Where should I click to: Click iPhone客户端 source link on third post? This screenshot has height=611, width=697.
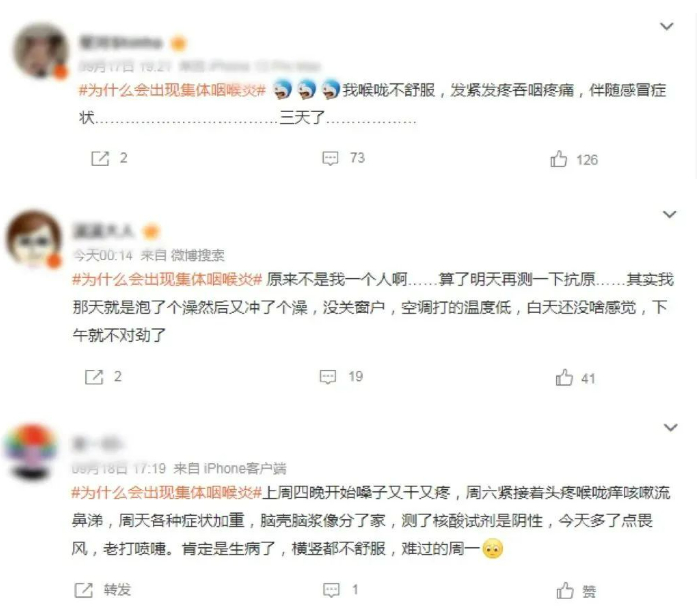tap(245, 468)
